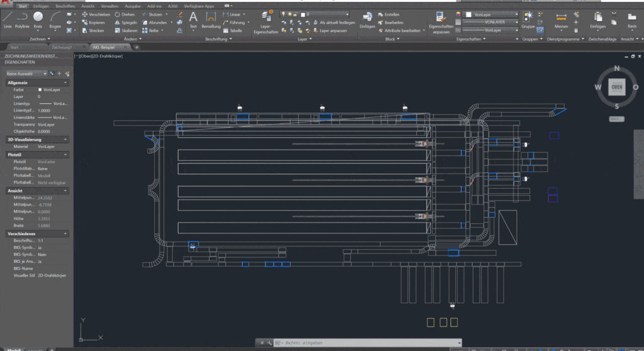644x351 pixels.
Task: Open the VONLAYER lineweight dropdown in ribbon
Action: [491, 22]
